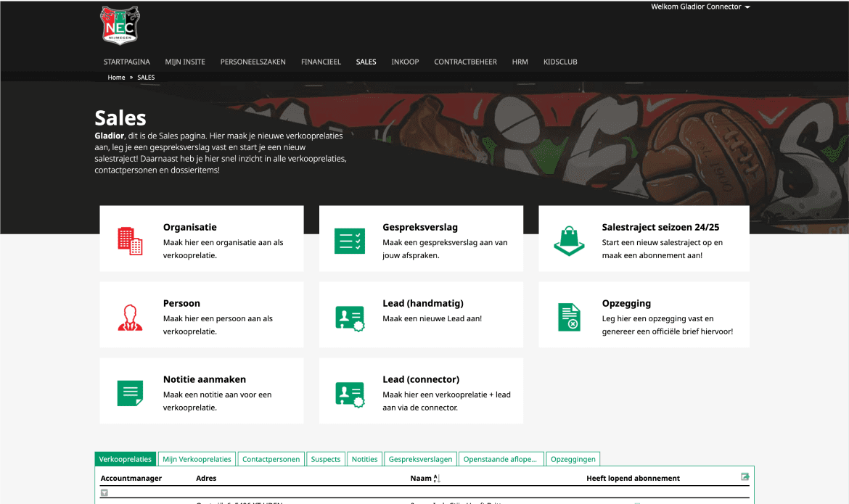
Task: Select the Gespreksverslag checklist icon
Action: pyautogui.click(x=350, y=241)
